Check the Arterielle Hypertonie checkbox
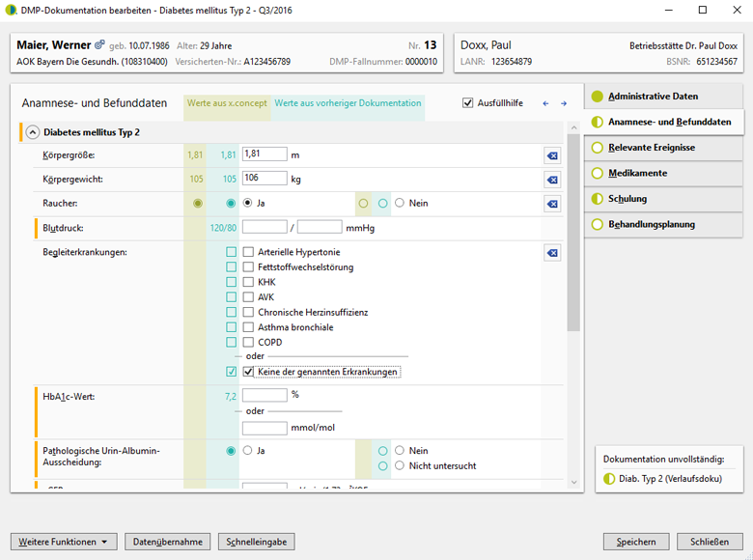This screenshot has height=560, width=753. 248,253
